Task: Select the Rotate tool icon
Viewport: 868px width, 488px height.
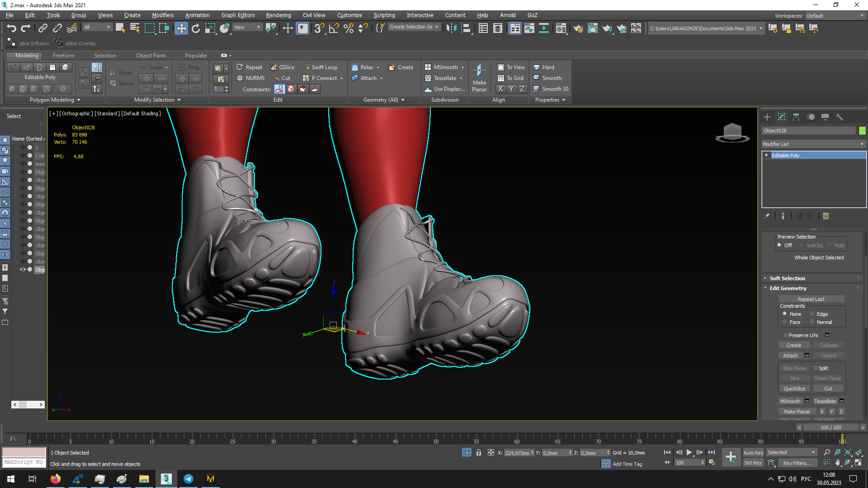Action: 195,28
